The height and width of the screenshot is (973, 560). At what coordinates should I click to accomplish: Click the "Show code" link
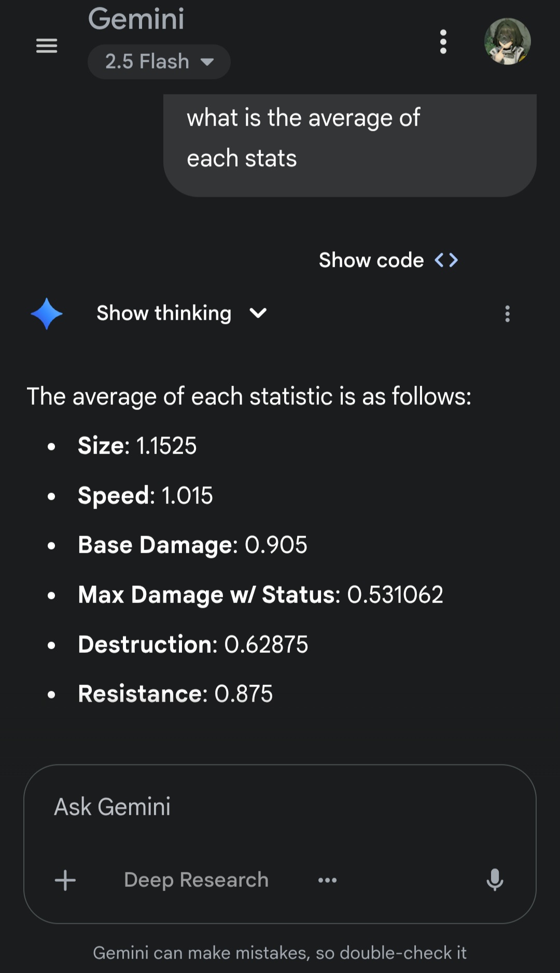(371, 260)
